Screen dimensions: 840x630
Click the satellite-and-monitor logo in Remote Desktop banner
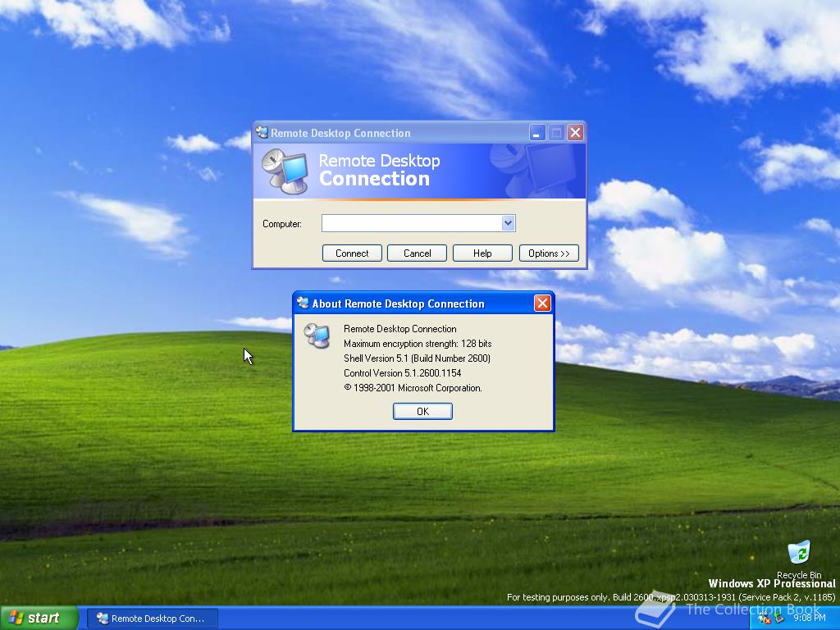[x=285, y=171]
